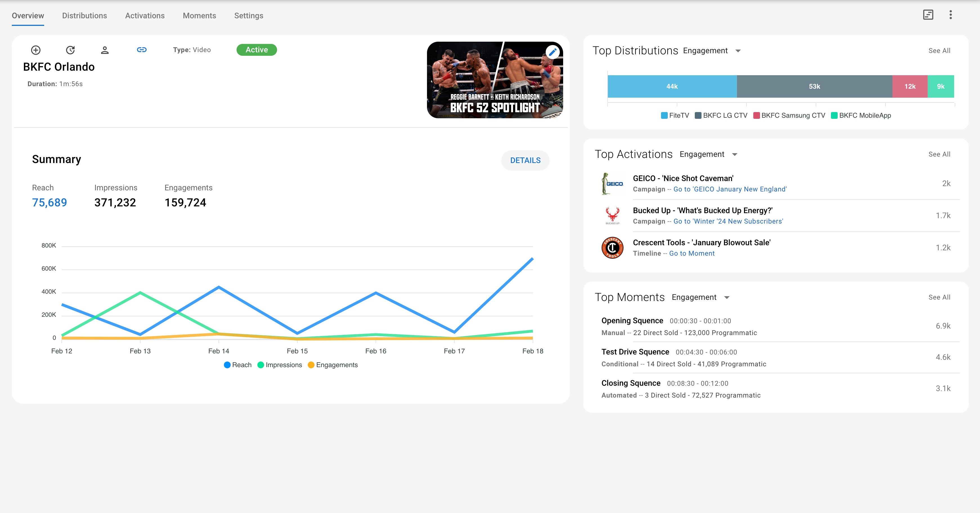This screenshot has width=980, height=513.
Task: Toggle Impressions series in chart legend
Action: coord(280,365)
